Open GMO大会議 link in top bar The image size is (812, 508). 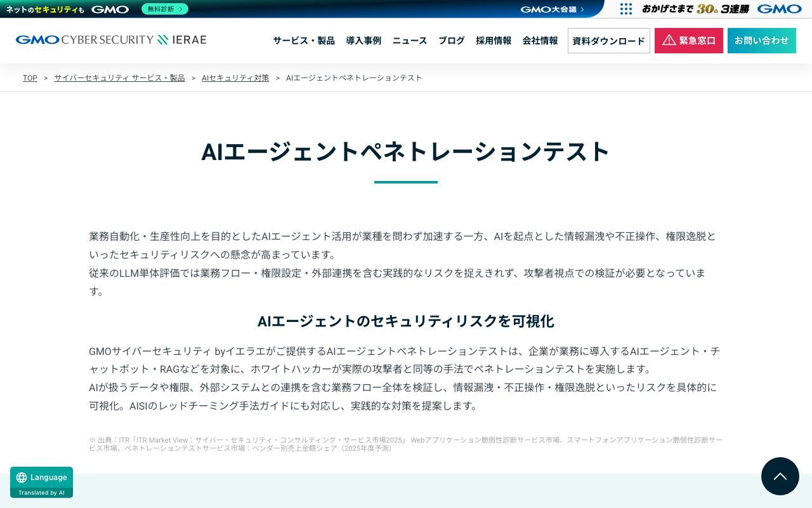click(x=553, y=9)
